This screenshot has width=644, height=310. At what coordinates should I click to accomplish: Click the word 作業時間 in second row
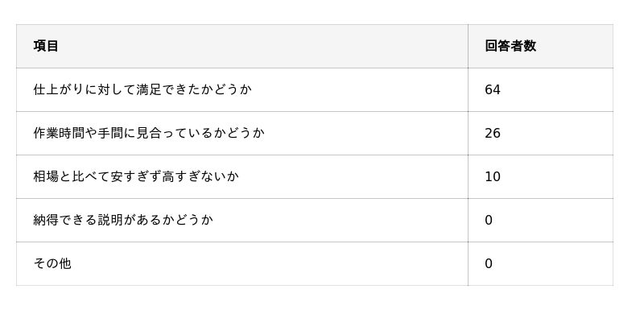pos(59,133)
